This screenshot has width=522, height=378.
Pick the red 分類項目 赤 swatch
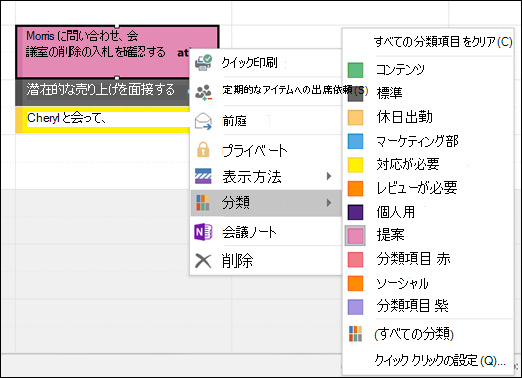click(355, 259)
